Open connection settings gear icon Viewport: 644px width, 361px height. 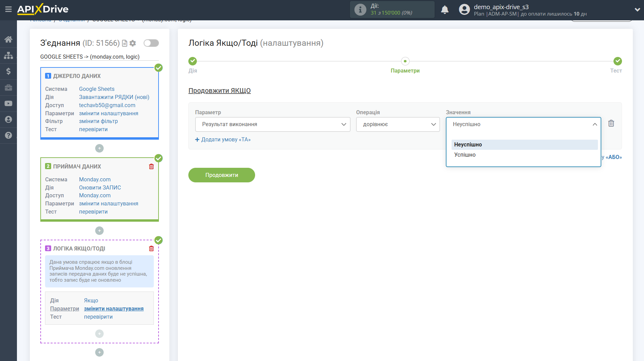[x=133, y=43]
